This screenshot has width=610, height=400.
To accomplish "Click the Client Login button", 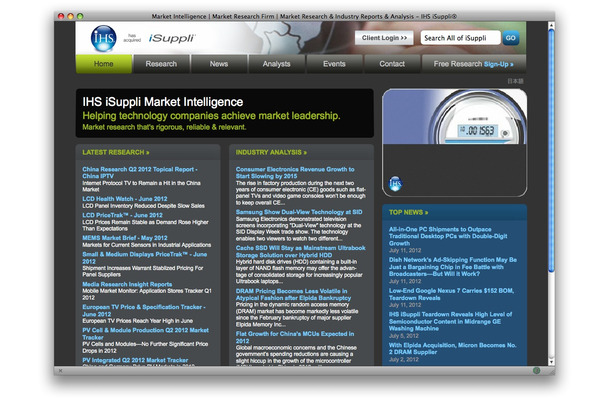I will click(384, 38).
